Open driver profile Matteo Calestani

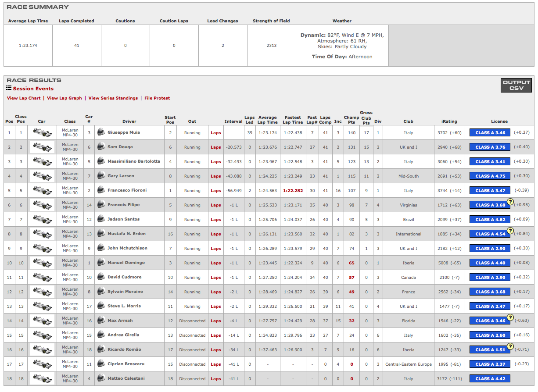pos(126,378)
